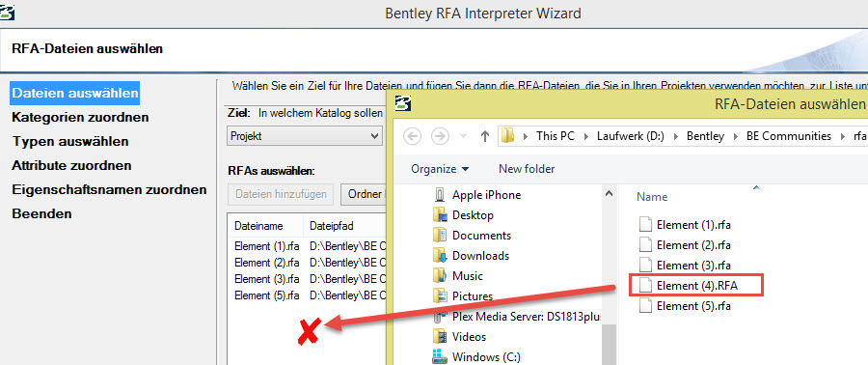This screenshot has height=365, width=868.
Task: Open the Organize dropdown menu
Action: point(440,168)
